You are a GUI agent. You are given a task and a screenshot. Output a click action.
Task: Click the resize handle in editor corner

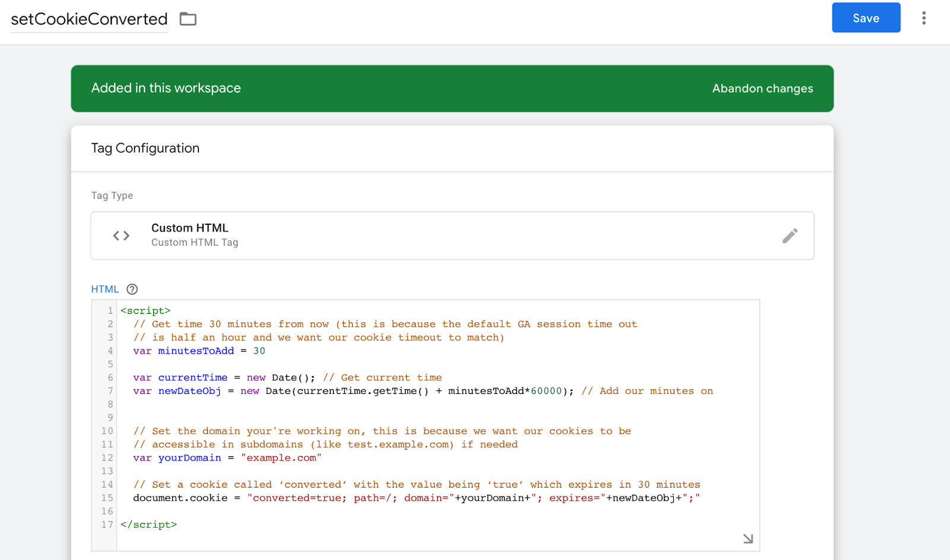(x=748, y=539)
